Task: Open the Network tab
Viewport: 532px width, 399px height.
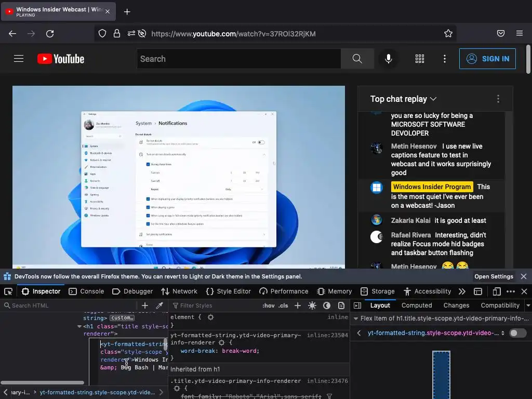Action: click(x=179, y=291)
